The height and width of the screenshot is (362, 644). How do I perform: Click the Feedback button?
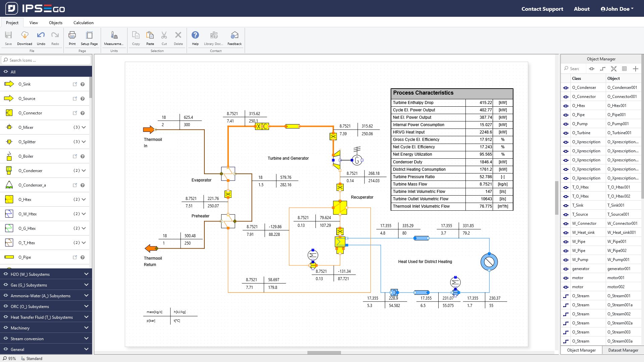234,38
